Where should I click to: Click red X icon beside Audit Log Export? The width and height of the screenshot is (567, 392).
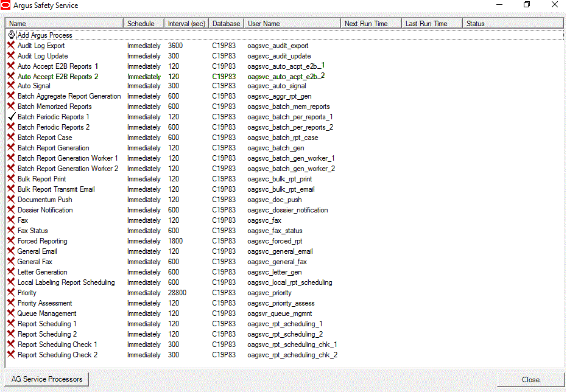pyautogui.click(x=11, y=46)
